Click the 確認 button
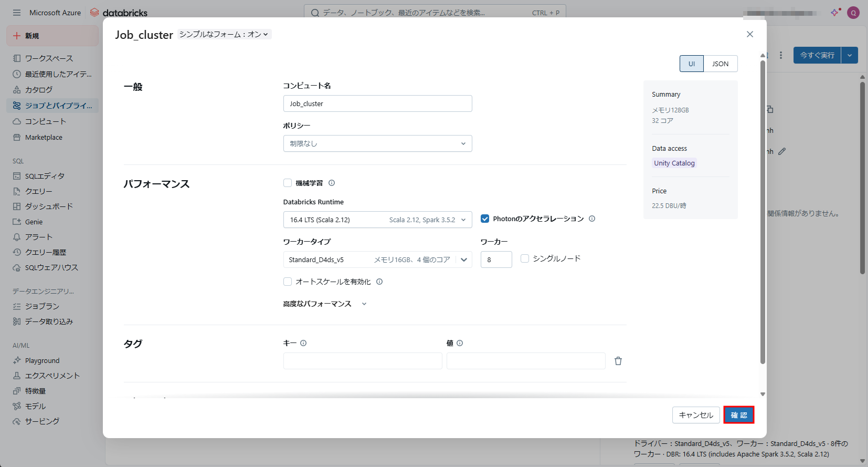868x467 pixels. click(739, 415)
